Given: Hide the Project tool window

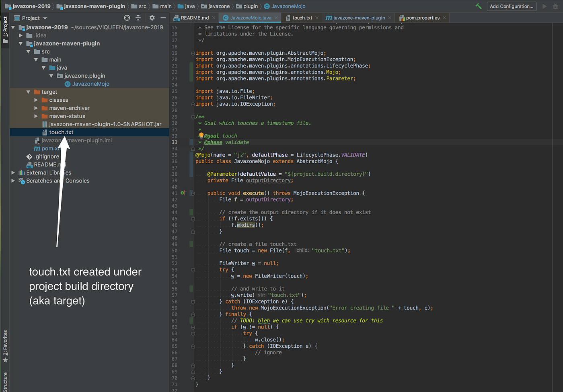Looking at the screenshot, I should (x=162, y=18).
